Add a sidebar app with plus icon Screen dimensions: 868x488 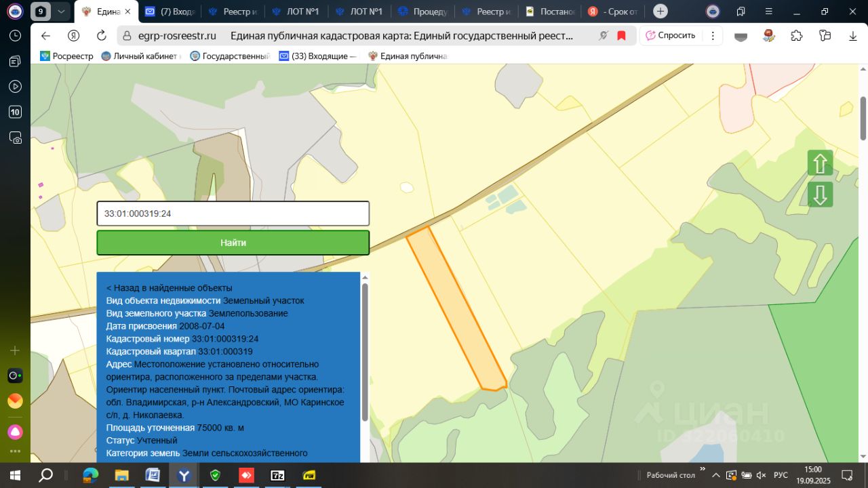click(x=15, y=350)
